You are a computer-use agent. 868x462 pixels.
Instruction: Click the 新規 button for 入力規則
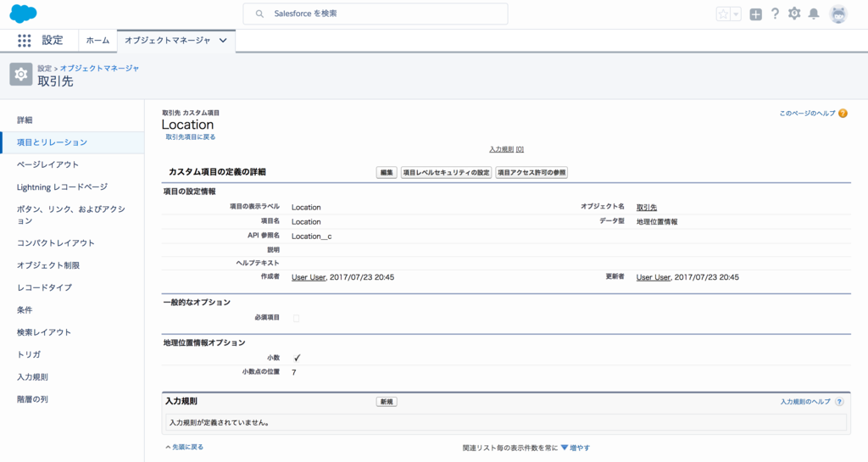tap(387, 402)
